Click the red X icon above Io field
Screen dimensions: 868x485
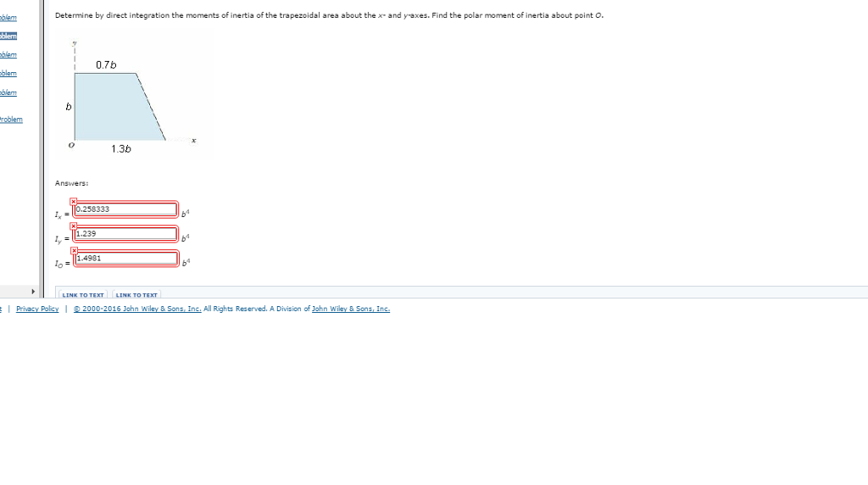75,250
